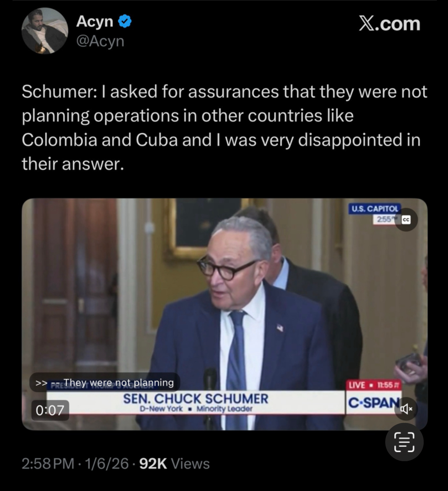Play the Schumer video clip
448x491 pixels.
coord(224,314)
